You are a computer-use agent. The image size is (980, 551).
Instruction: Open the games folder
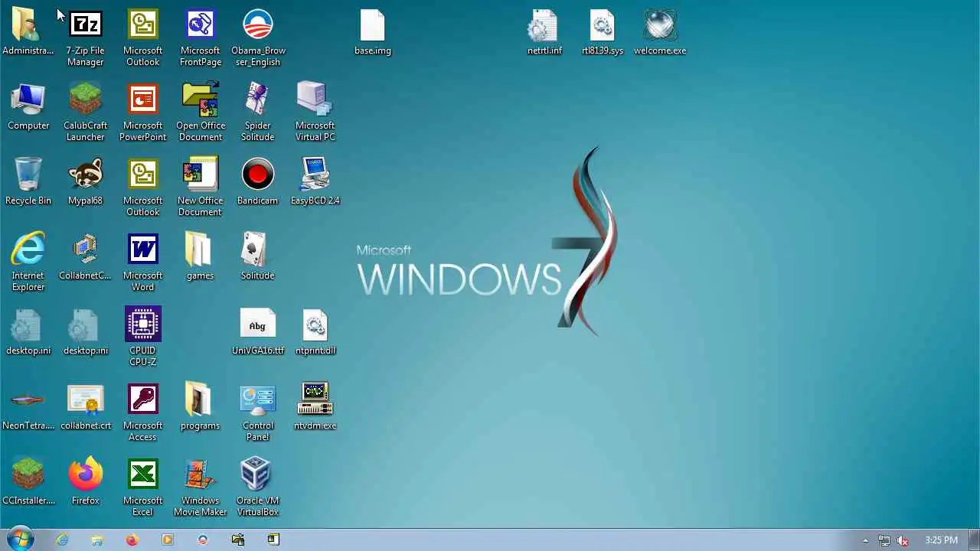[x=201, y=257]
